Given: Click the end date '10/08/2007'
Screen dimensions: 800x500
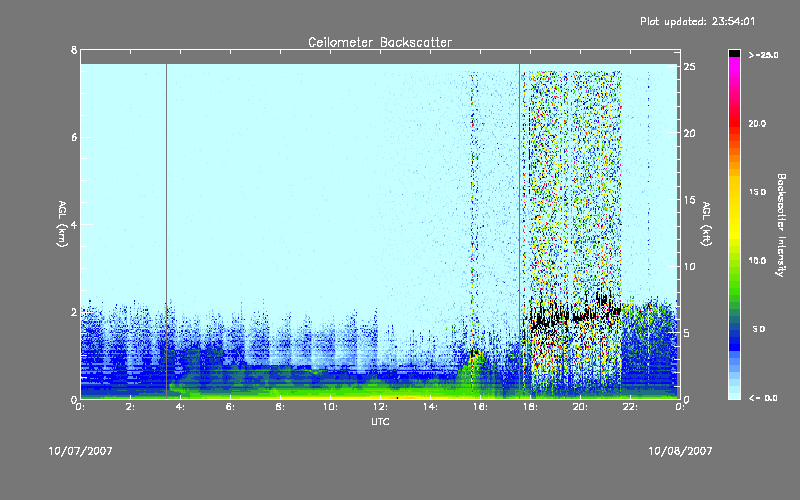Looking at the screenshot, I should [680, 451].
